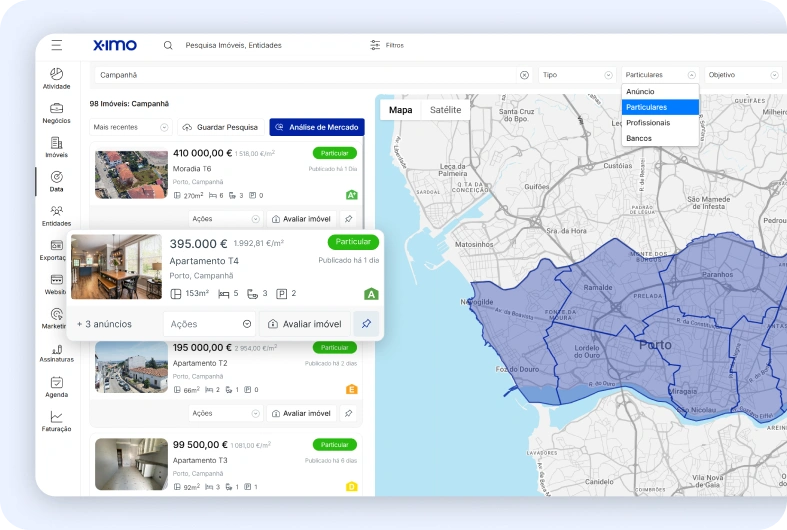
Task: Open Apartamento T2 street thumbnail
Action: click(x=132, y=367)
